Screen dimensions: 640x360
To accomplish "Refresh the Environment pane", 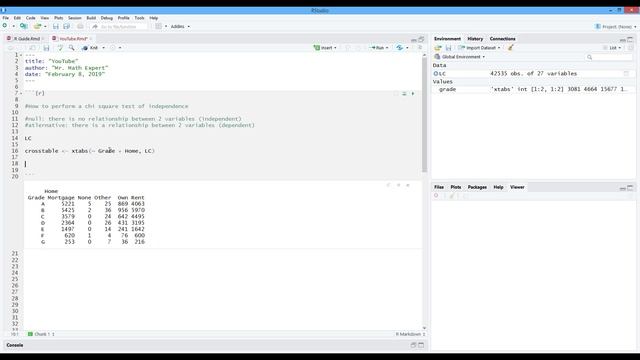I will 631,48.
